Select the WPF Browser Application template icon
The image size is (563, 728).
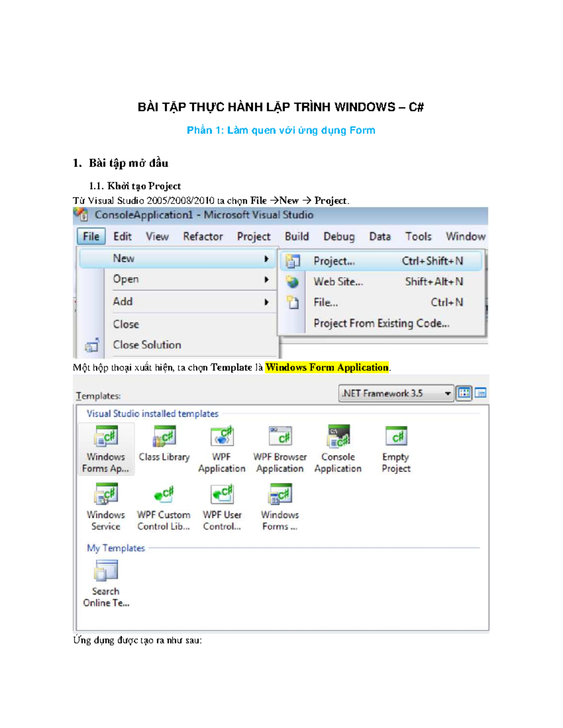click(280, 436)
